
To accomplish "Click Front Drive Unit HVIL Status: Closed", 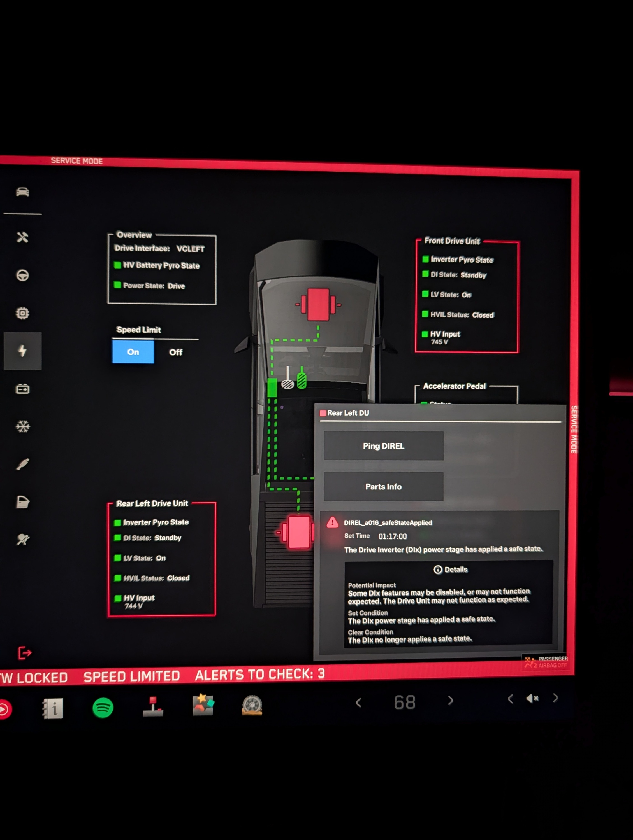I will click(x=458, y=314).
